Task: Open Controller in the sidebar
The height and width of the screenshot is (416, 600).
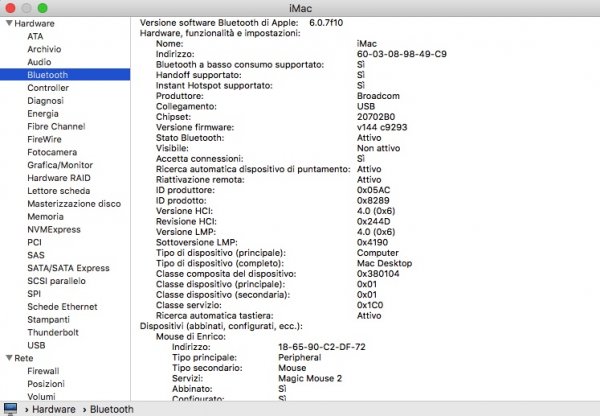Action: pos(48,88)
